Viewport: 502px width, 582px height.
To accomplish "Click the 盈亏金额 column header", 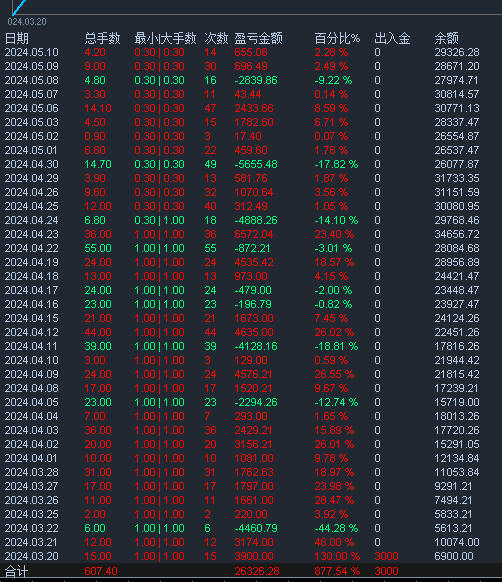I will 258,38.
